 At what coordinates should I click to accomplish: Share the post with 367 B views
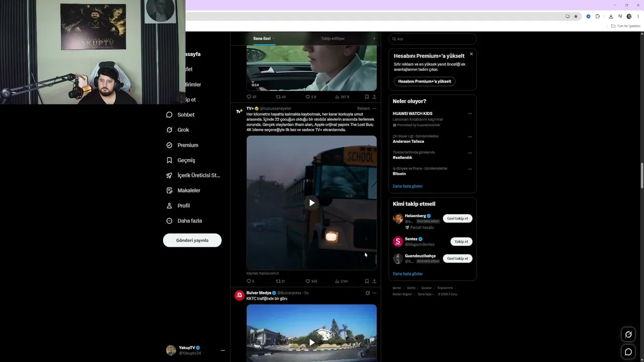[x=374, y=97]
